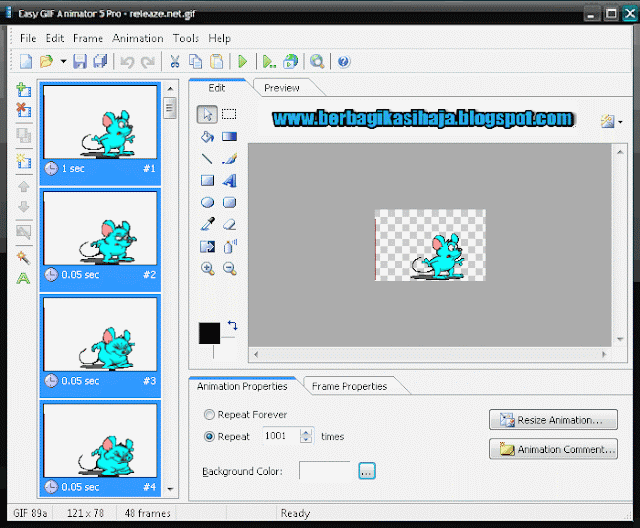Click the Background Color swatch box

[x=325, y=471]
